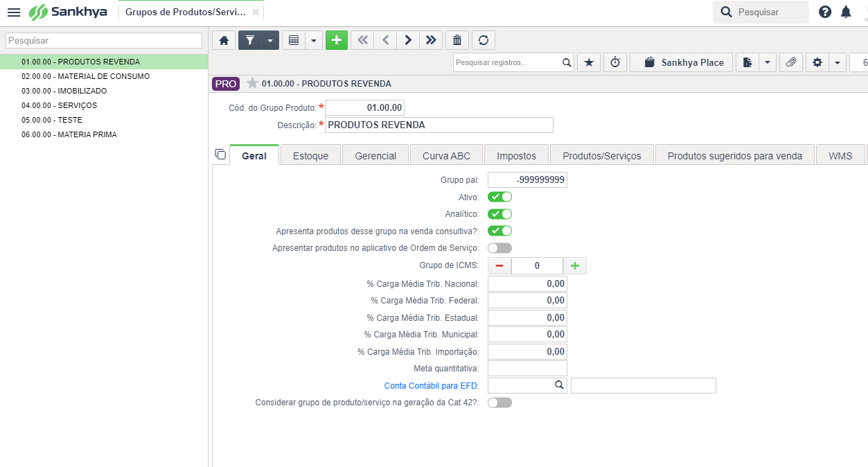The image size is (868, 467).
Task: Go to the previous record
Action: (x=385, y=40)
